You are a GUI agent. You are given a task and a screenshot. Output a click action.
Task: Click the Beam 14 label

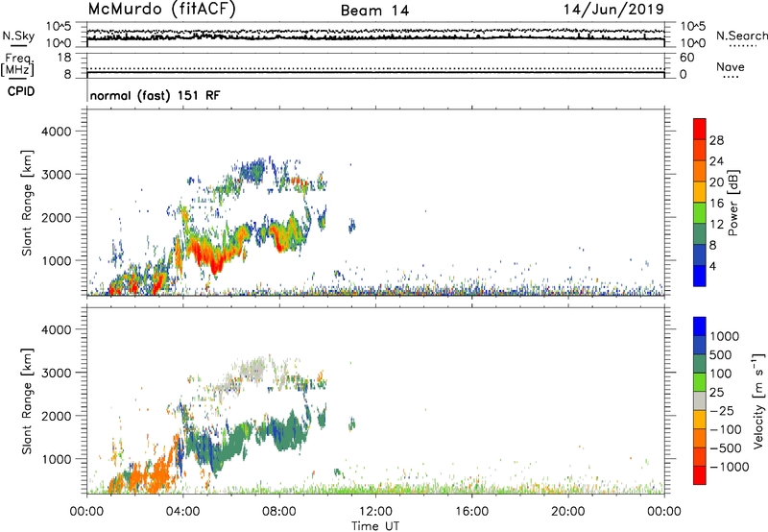tap(374, 11)
